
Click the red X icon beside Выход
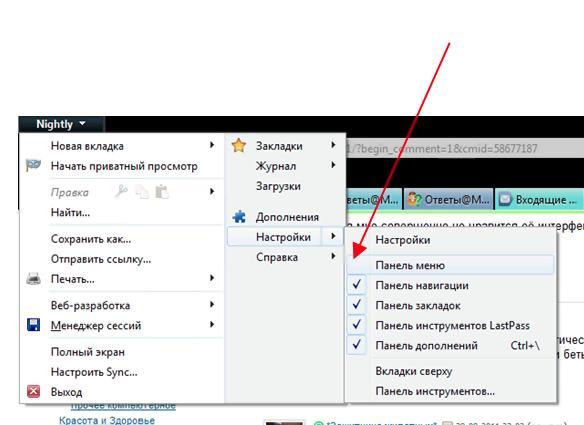(x=34, y=391)
